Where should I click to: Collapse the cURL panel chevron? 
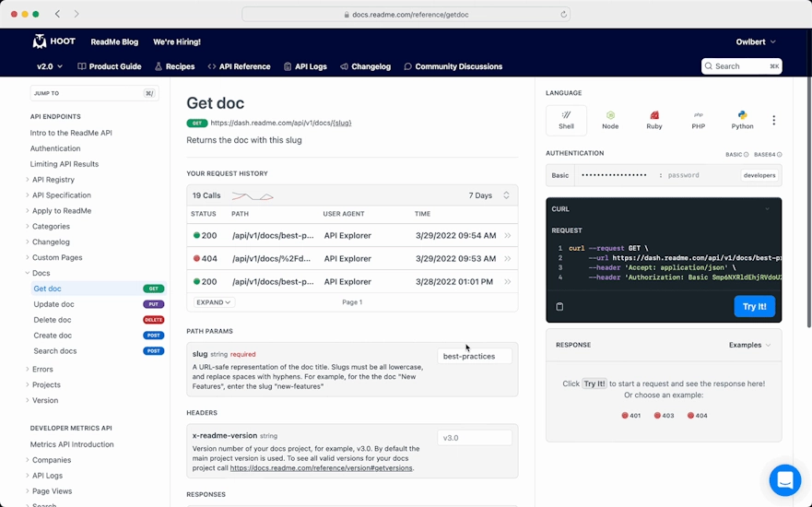pos(767,209)
